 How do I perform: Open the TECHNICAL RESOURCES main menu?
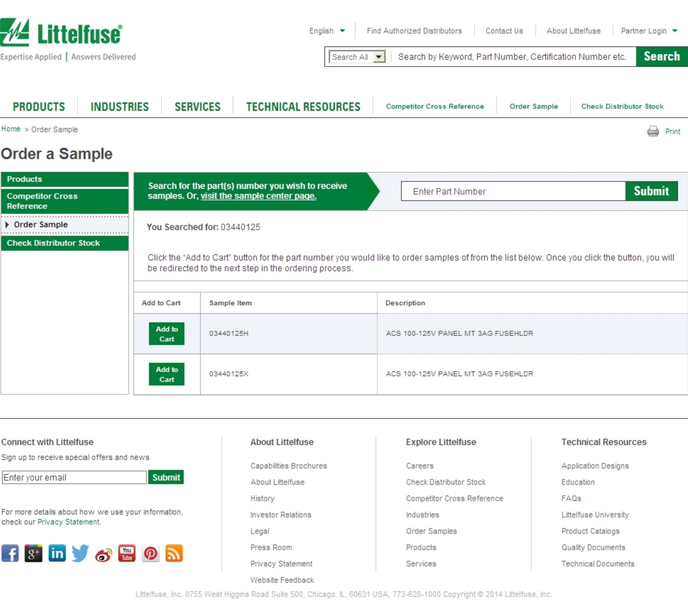coord(303,107)
